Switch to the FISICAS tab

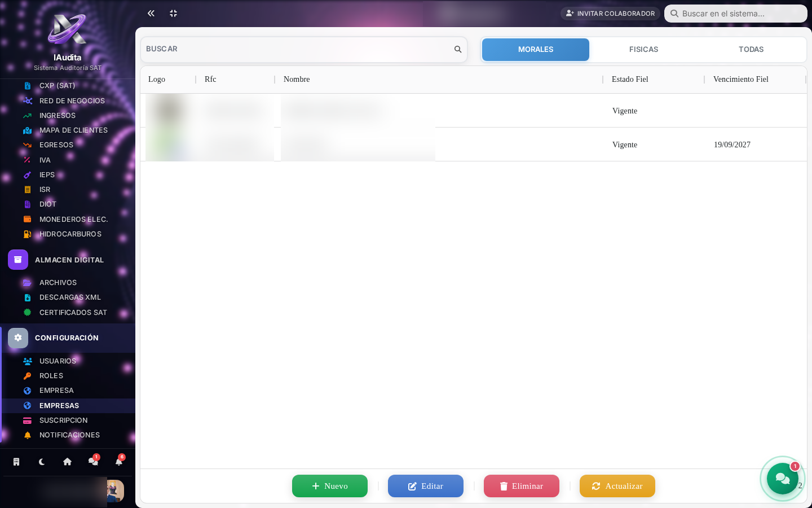coord(643,50)
